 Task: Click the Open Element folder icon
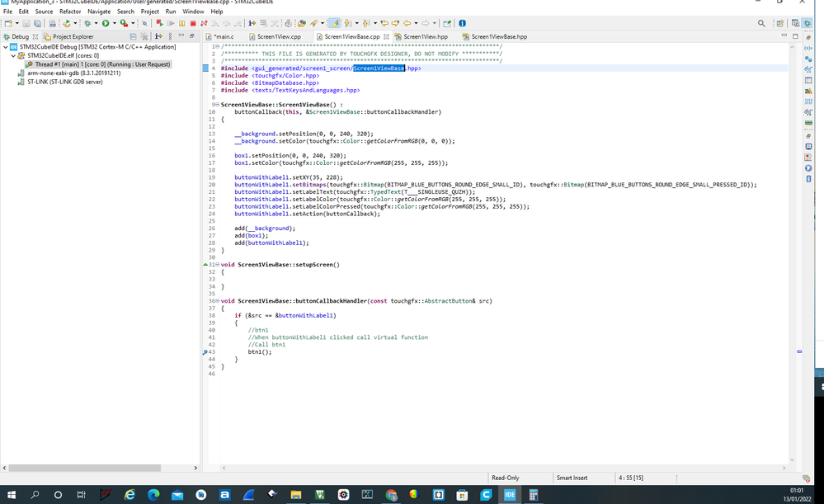click(302, 23)
